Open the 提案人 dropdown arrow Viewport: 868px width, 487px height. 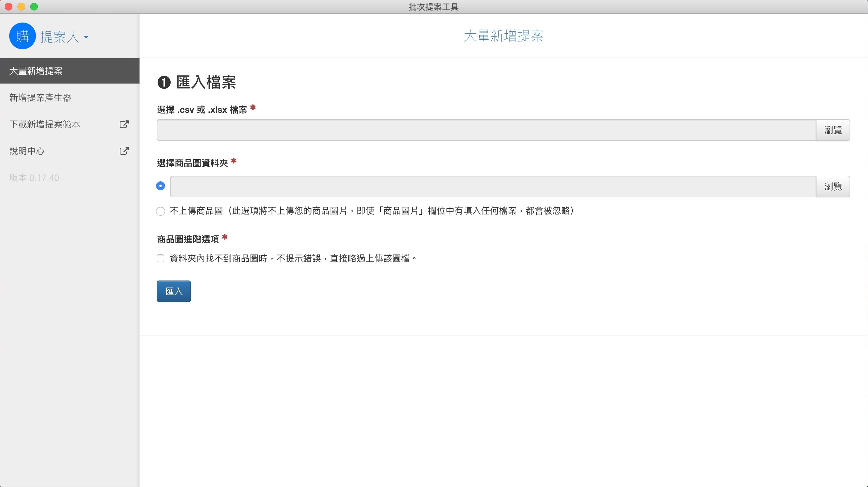(86, 37)
